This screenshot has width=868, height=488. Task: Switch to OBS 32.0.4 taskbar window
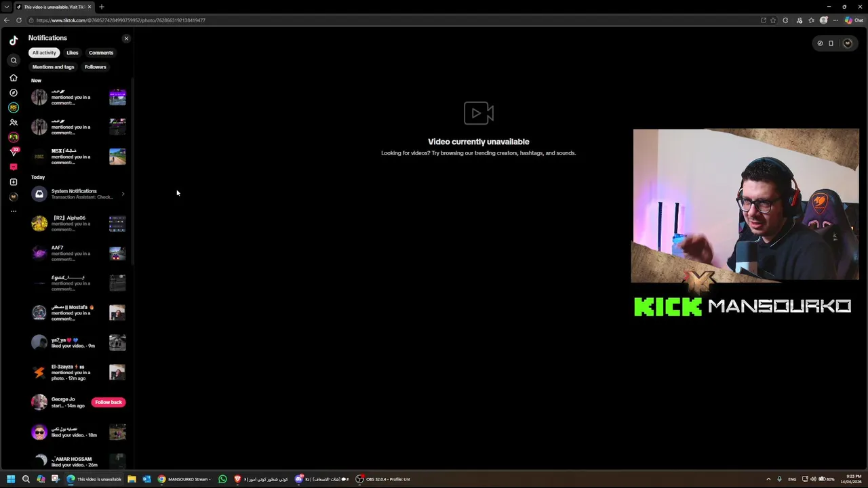coord(384,479)
